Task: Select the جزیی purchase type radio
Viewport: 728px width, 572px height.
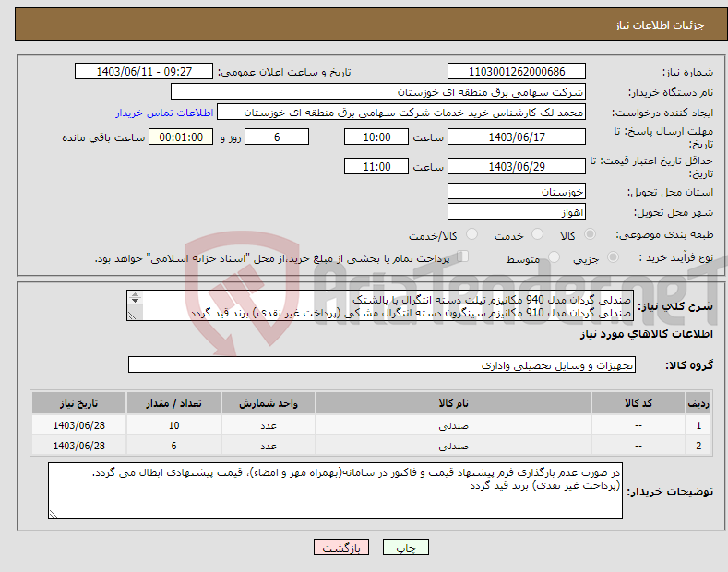Action: click(613, 257)
